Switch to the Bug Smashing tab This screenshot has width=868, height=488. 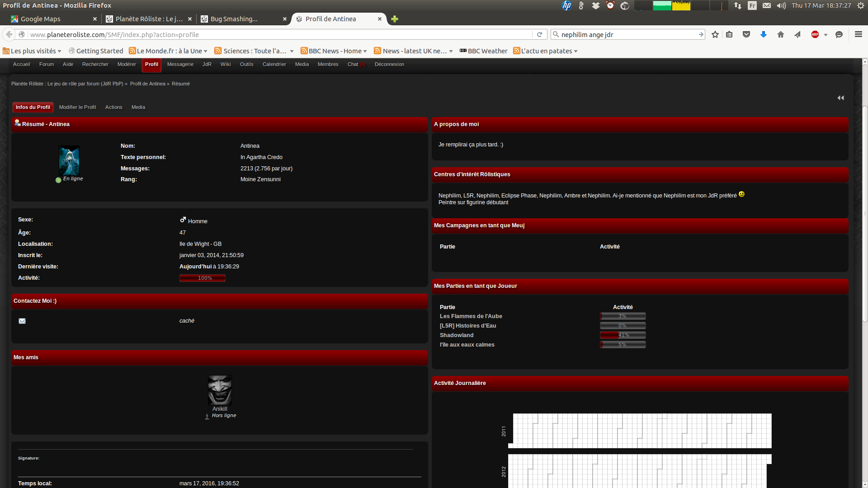coord(234,19)
